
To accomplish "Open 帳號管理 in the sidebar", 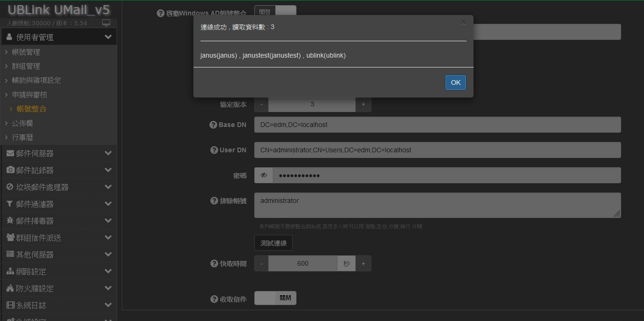I will pos(26,52).
